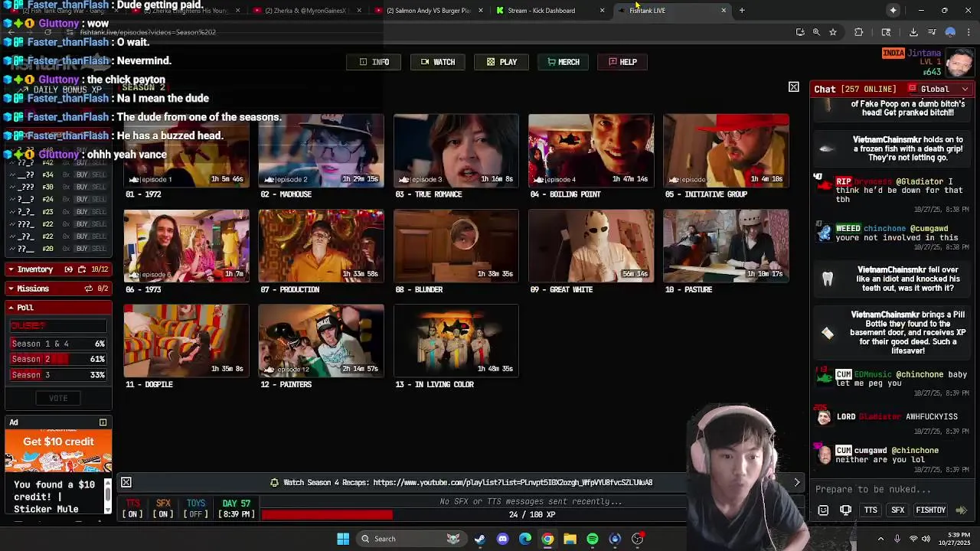Open File Explorer from taskbar
This screenshot has width=980, height=551.
point(570,539)
